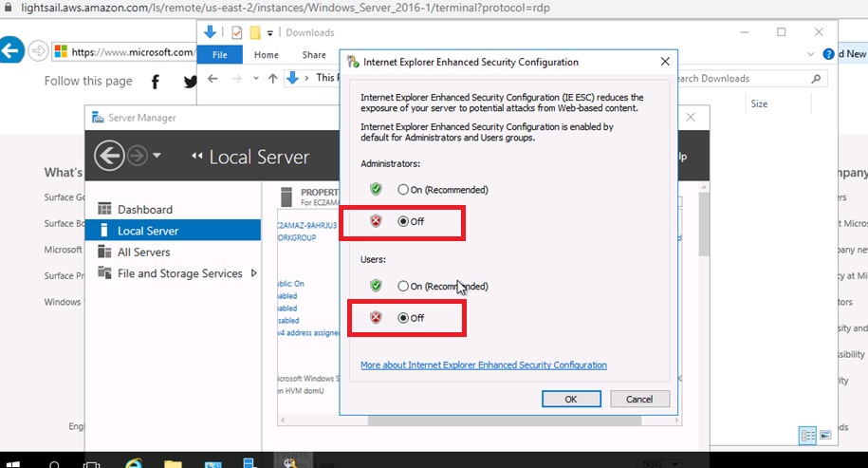Open Customize Quick Access Toolbar dropdown

click(x=270, y=33)
